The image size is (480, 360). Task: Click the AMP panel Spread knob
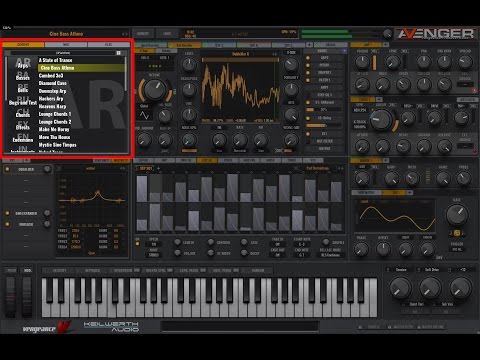[465, 62]
